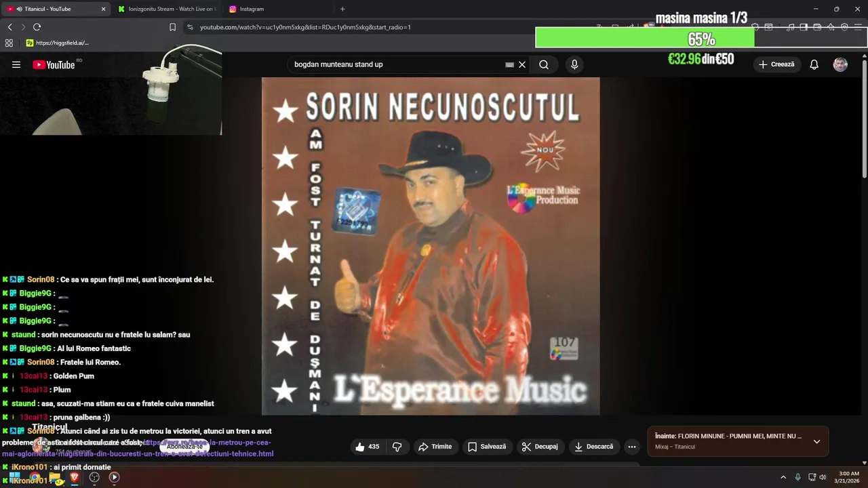Open a new browser tab
The image size is (868, 488).
[342, 9]
